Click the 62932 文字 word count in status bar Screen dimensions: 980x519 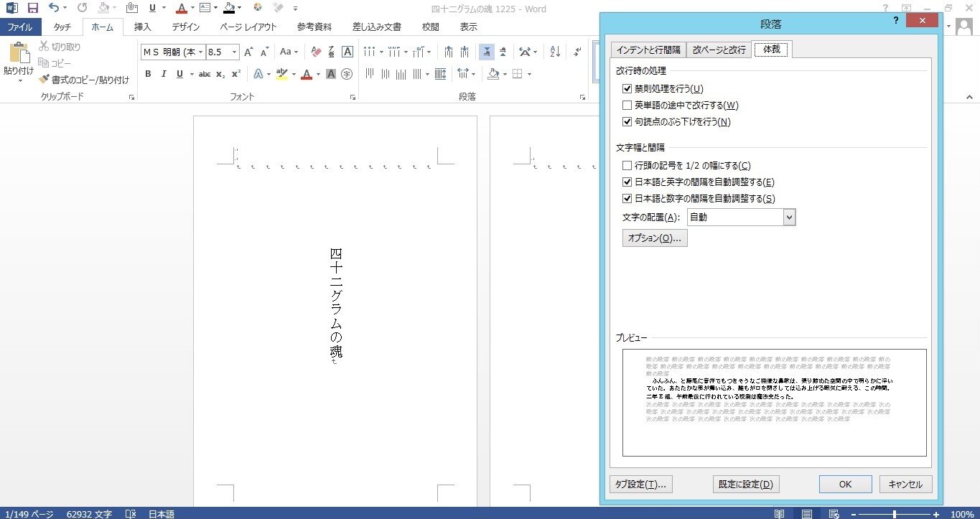[x=89, y=514]
